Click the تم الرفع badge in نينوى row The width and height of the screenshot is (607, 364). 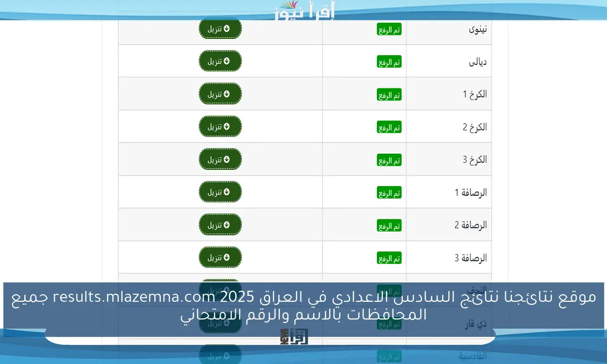click(x=389, y=29)
